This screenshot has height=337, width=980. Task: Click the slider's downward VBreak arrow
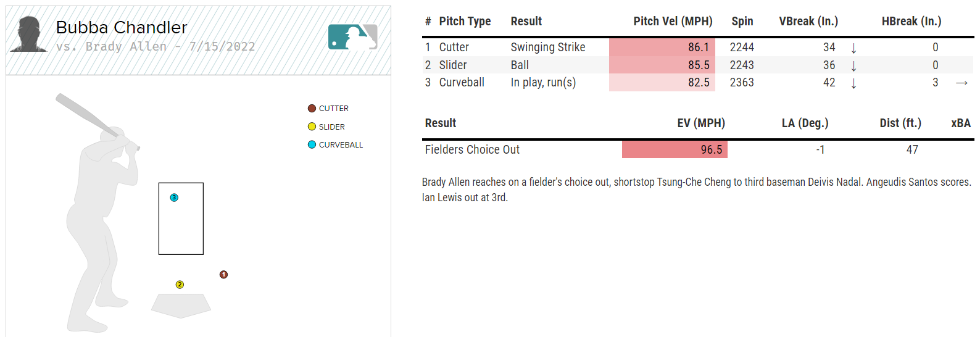853,65
